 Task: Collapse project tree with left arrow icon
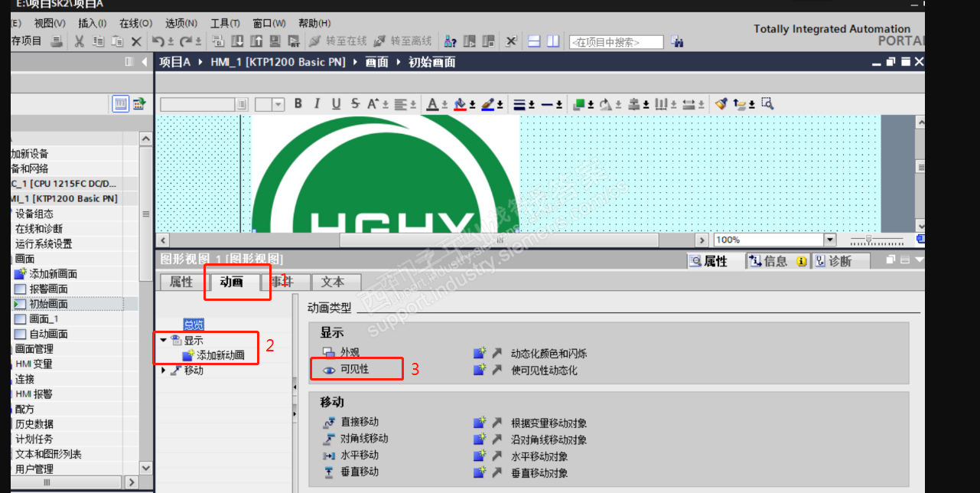tap(145, 62)
